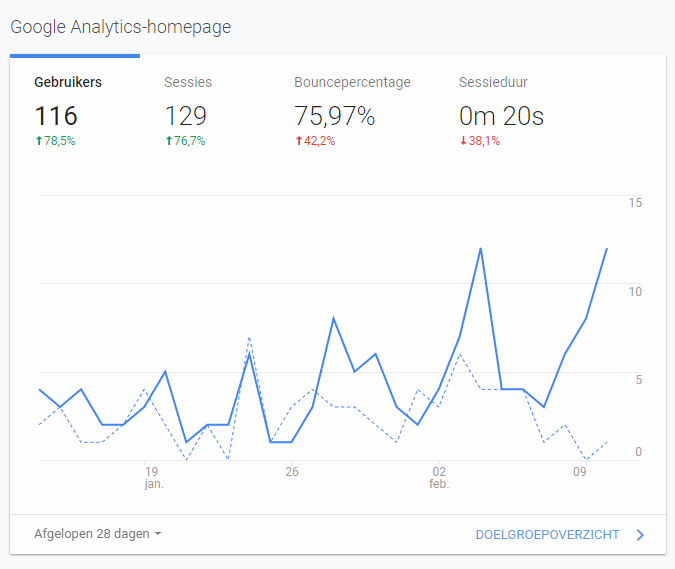The height and width of the screenshot is (569, 675).
Task: Click the Gebruikers value 116
Action: pyautogui.click(x=56, y=116)
